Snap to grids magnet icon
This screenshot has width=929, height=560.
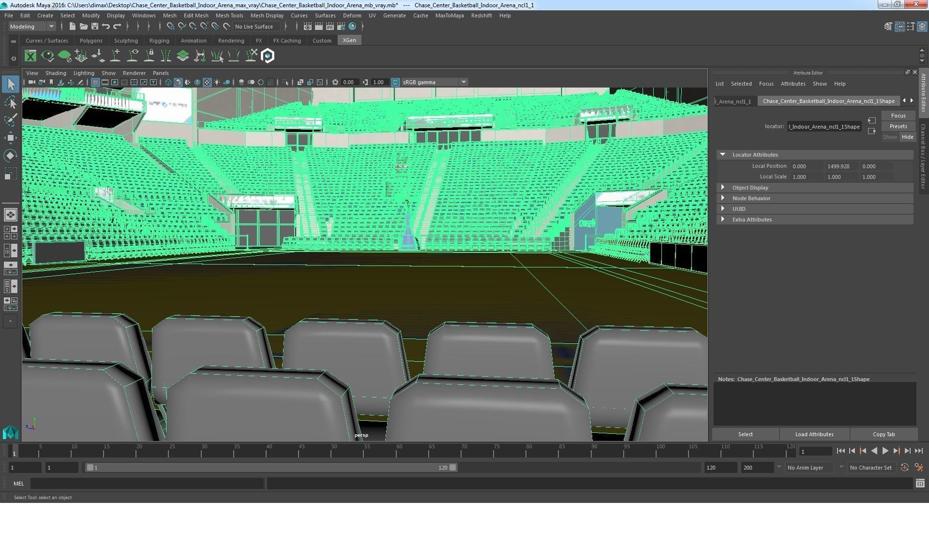pos(170,27)
